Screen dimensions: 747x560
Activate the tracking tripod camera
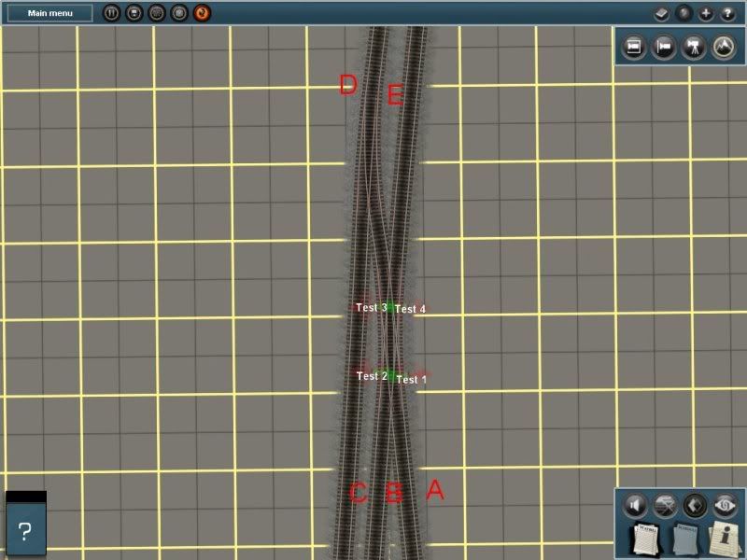pos(695,45)
